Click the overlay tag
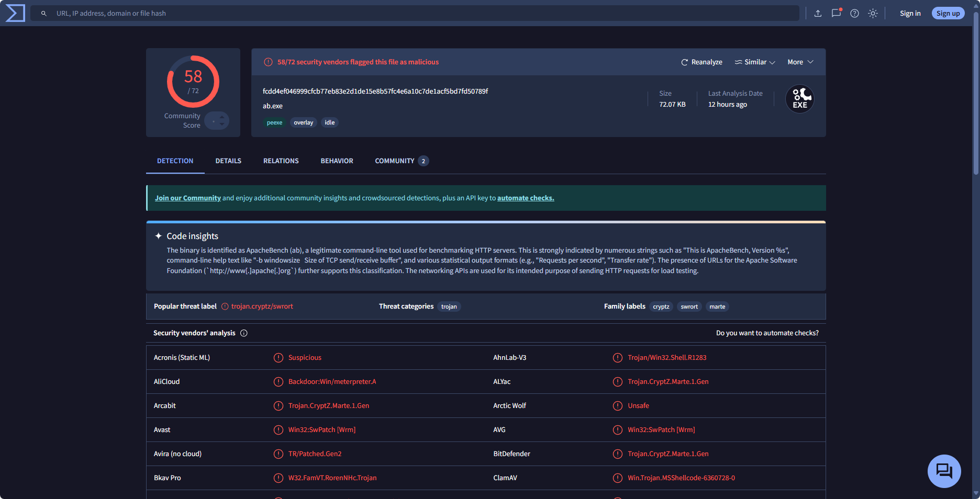980x499 pixels. pos(304,123)
